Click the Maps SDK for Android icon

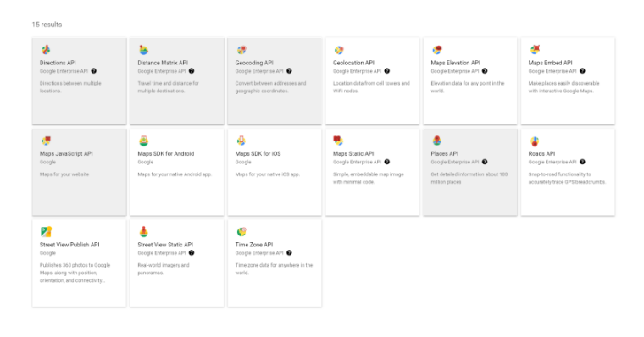[143, 141]
